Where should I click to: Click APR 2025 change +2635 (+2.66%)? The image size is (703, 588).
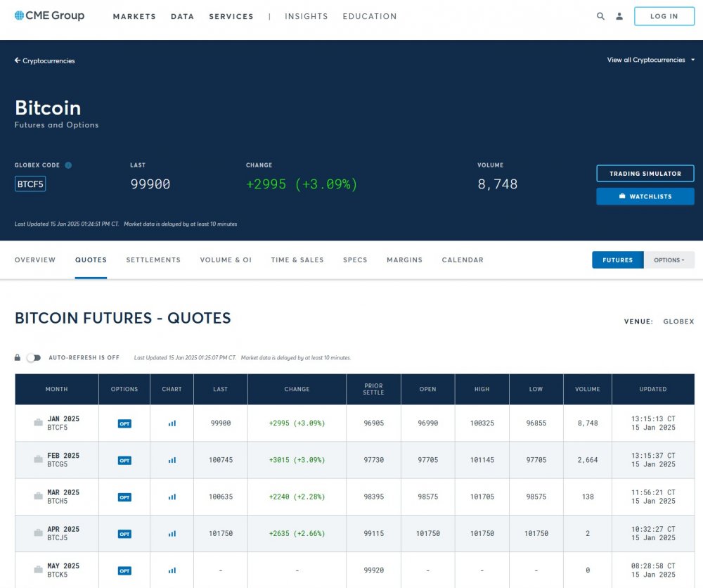click(297, 533)
